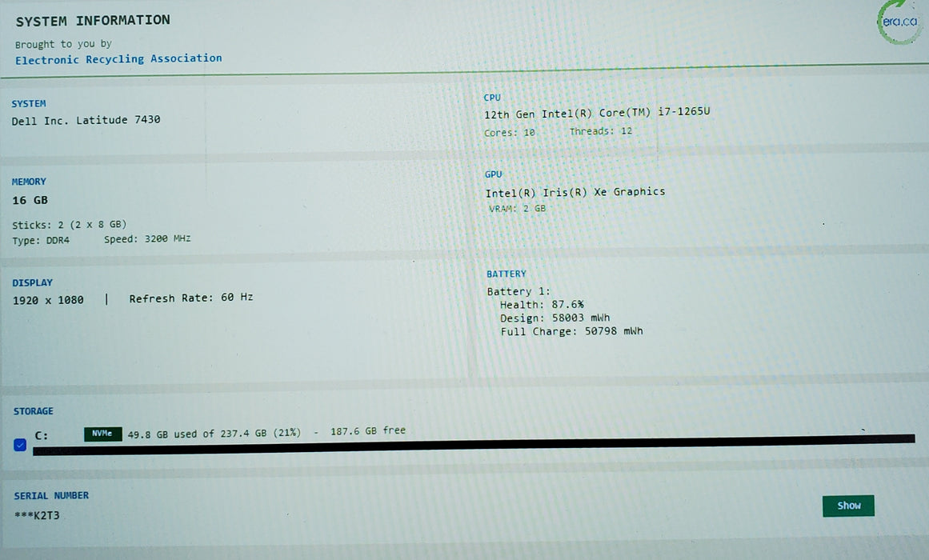The width and height of the screenshot is (929, 560).
Task: Click the DISPLAY section heading
Action: tap(33, 282)
